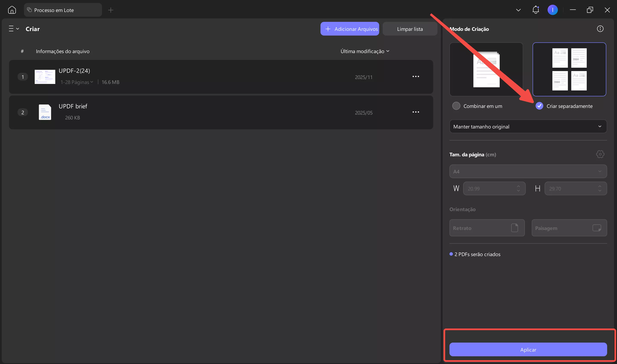617x364 pixels.
Task: Click the Adicionar Arquivos button
Action: click(349, 29)
